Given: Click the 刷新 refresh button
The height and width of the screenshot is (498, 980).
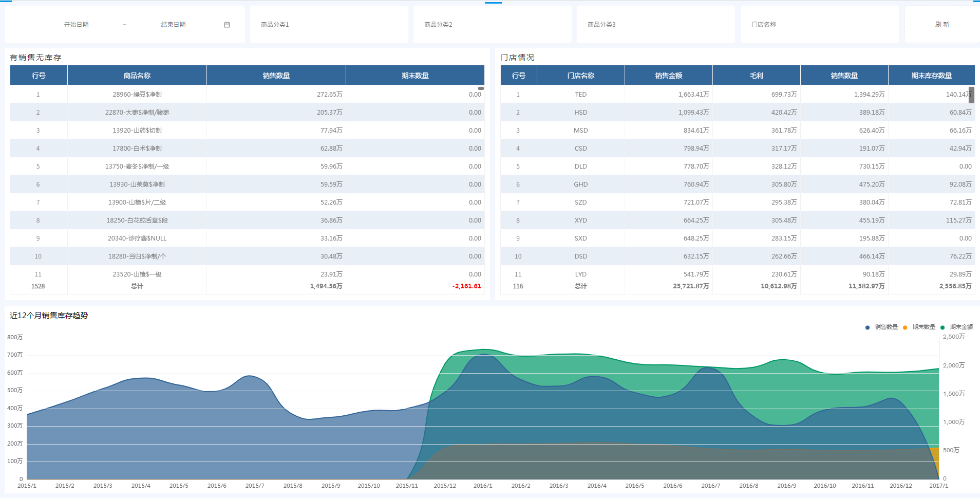Looking at the screenshot, I should point(942,25).
